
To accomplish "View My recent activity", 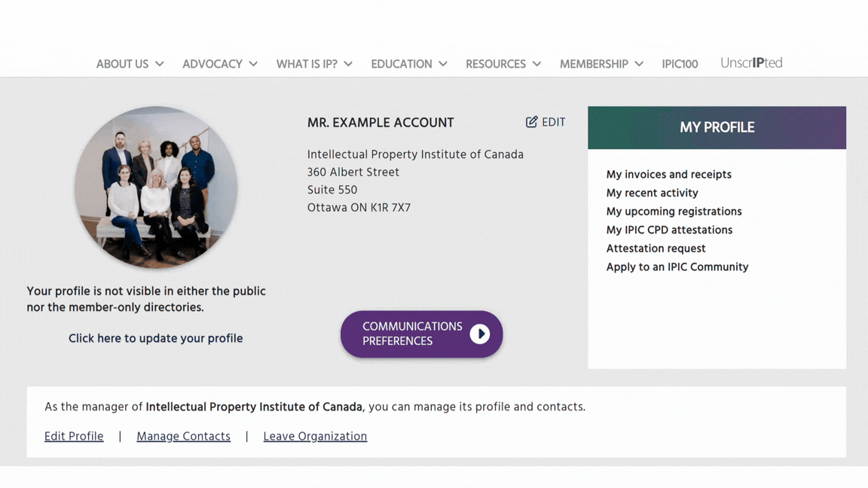I will pyautogui.click(x=652, y=193).
